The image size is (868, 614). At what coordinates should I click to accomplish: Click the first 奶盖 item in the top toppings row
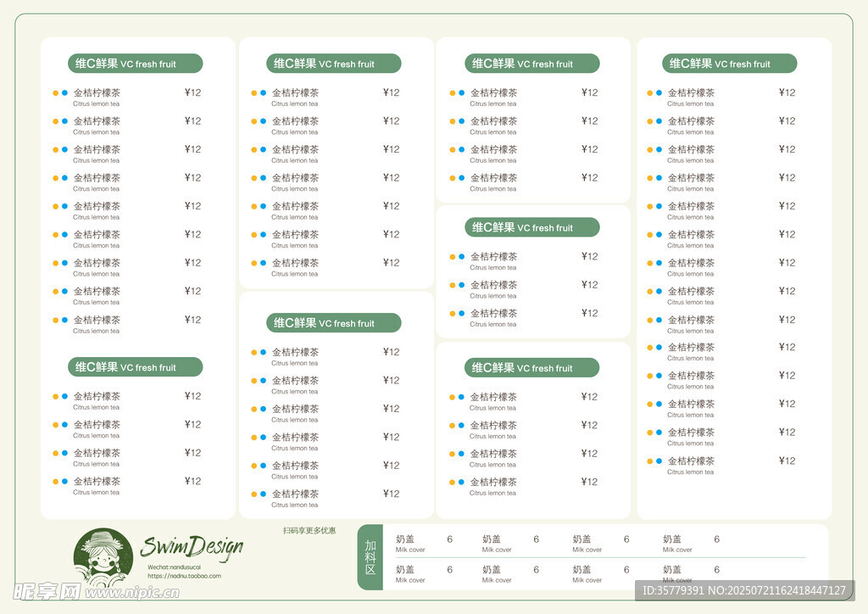pos(406,539)
